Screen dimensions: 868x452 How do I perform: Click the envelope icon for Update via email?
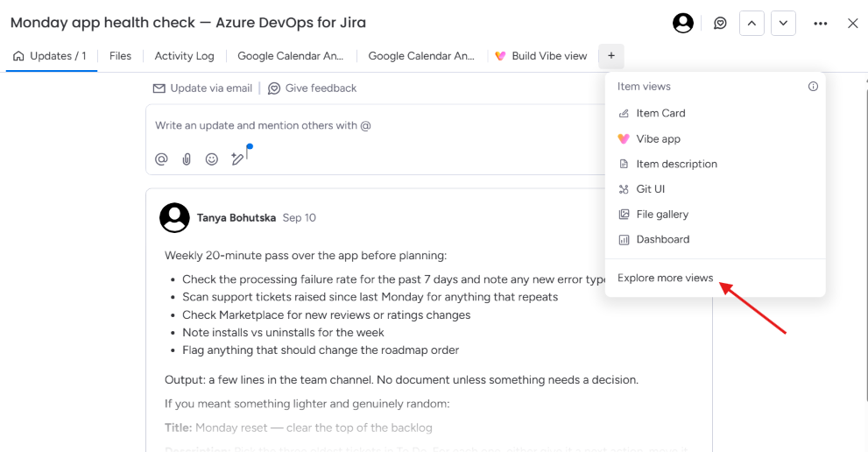click(159, 88)
